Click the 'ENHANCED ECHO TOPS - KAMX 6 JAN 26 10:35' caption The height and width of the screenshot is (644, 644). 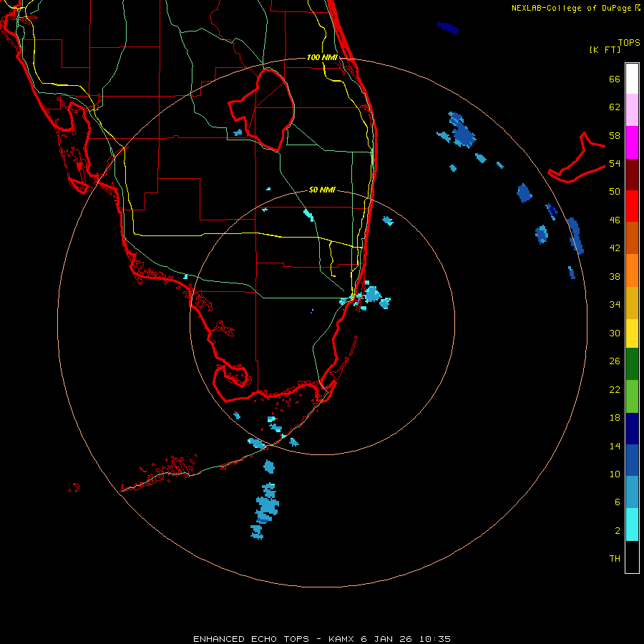click(322, 639)
